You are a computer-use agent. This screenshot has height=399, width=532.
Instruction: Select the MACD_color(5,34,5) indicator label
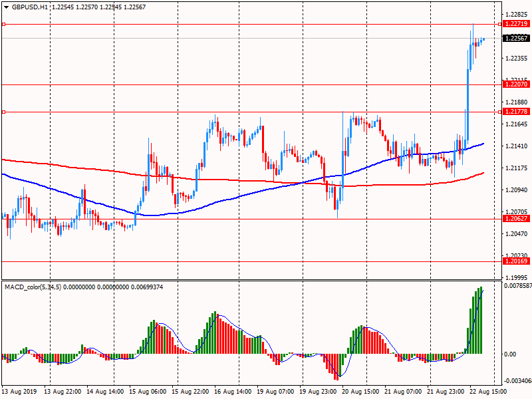(x=33, y=287)
